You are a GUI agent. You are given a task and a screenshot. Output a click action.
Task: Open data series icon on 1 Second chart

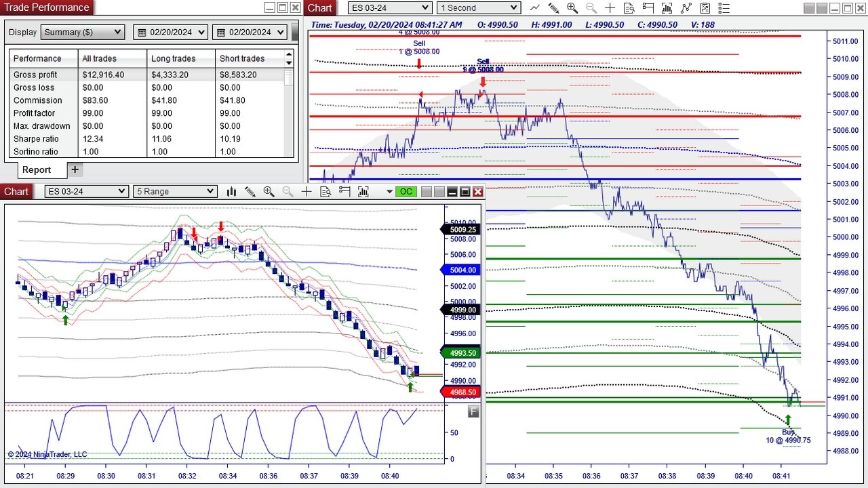(x=667, y=8)
